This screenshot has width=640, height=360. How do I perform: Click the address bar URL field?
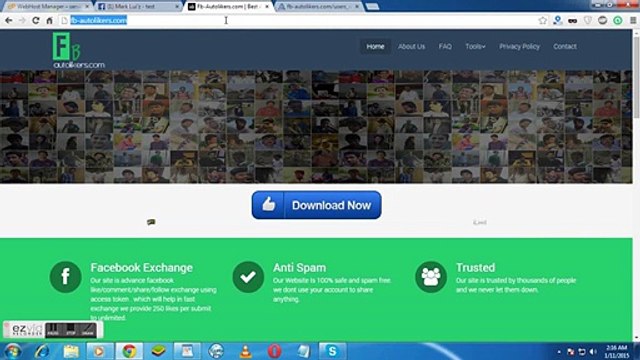tap(298, 20)
